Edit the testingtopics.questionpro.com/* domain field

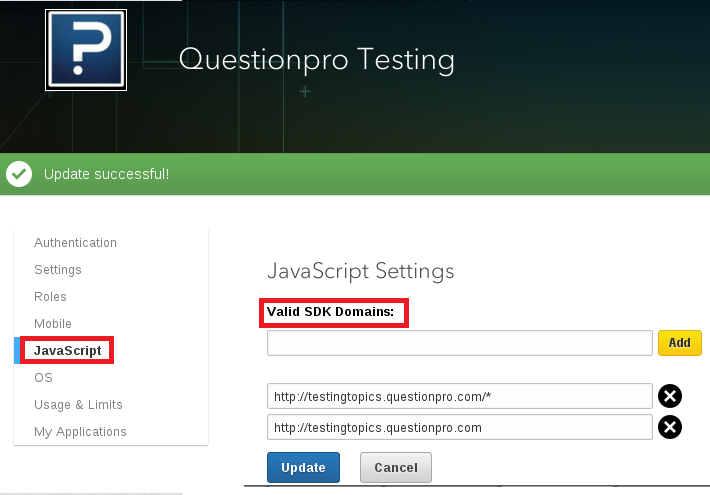pos(459,396)
